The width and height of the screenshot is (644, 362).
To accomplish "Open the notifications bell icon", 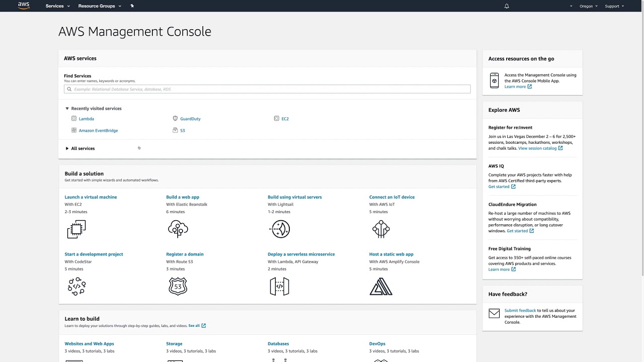I will (507, 6).
